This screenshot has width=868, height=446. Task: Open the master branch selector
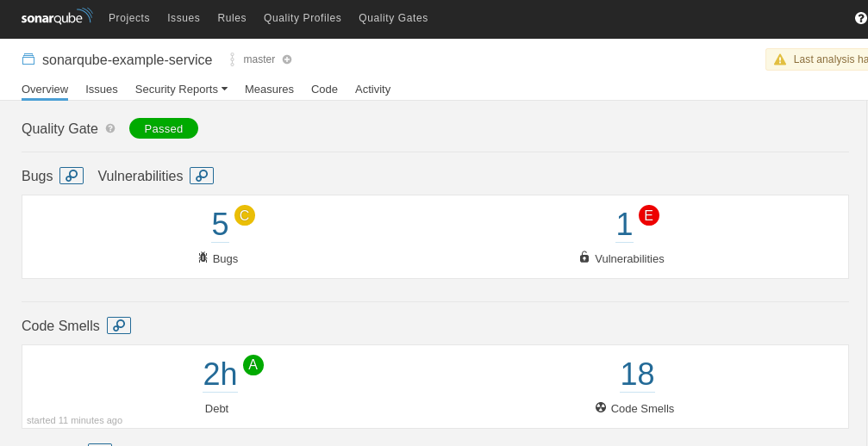(259, 59)
